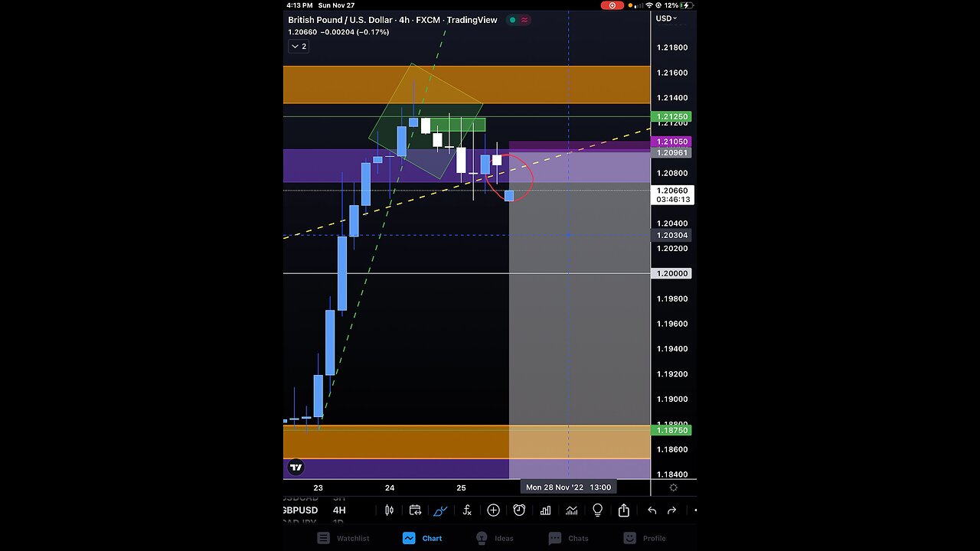980x551 pixels.
Task: Switch to the Watchlist tab
Action: [x=343, y=538]
